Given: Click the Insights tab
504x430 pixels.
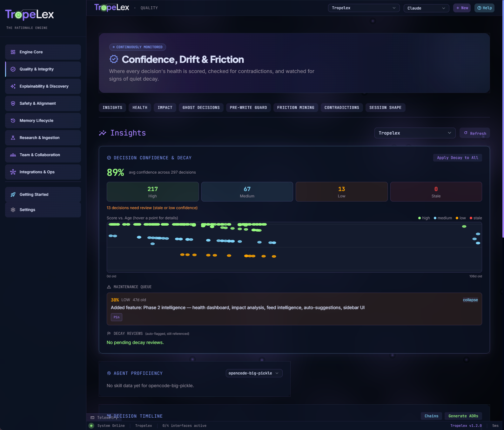Looking at the screenshot, I should [112, 108].
